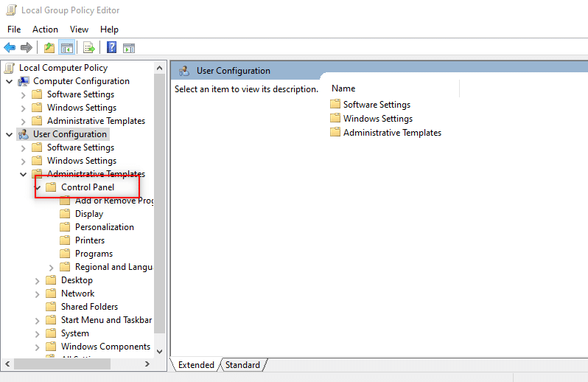
Task: Click tree scrollbar down arrow
Action: (159, 352)
